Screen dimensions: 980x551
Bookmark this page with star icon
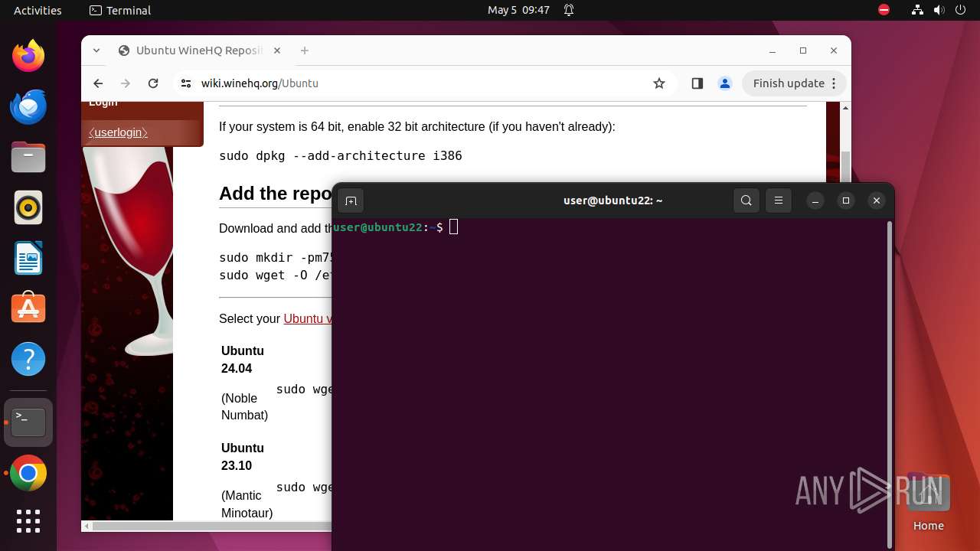click(x=659, y=83)
